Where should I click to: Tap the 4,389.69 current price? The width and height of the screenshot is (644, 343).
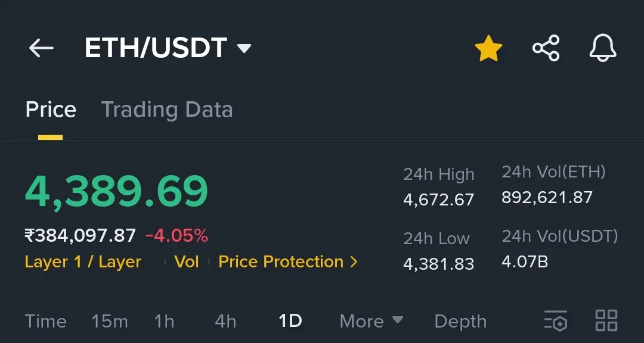tap(117, 192)
